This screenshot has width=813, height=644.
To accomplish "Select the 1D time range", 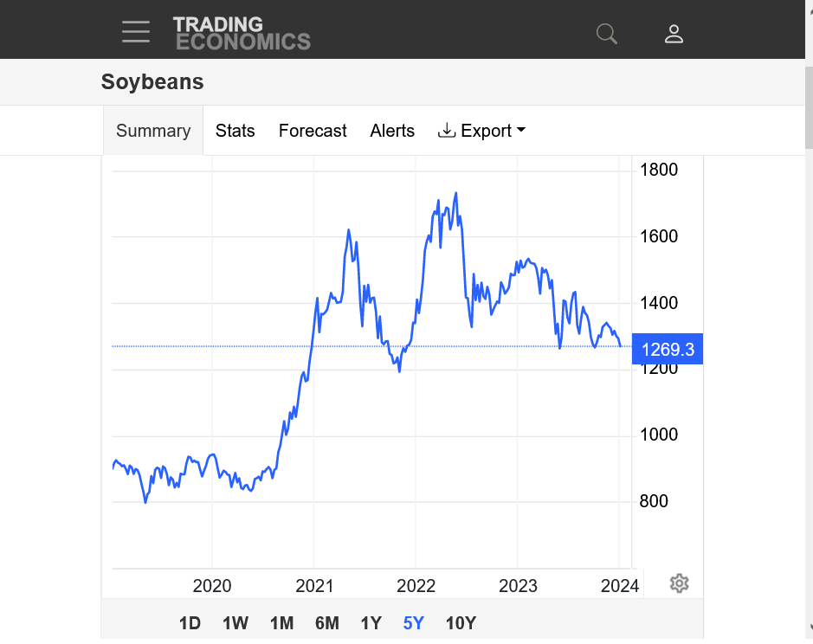I will [190, 623].
